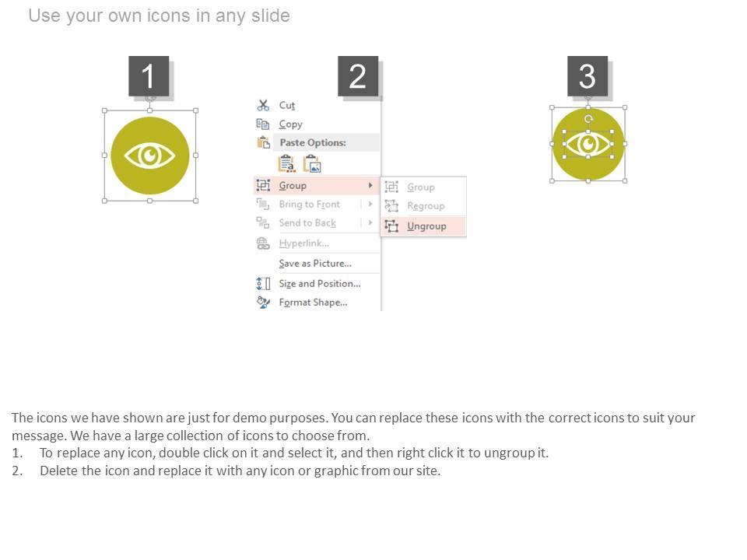Click the Copy icon in context menu

click(263, 124)
